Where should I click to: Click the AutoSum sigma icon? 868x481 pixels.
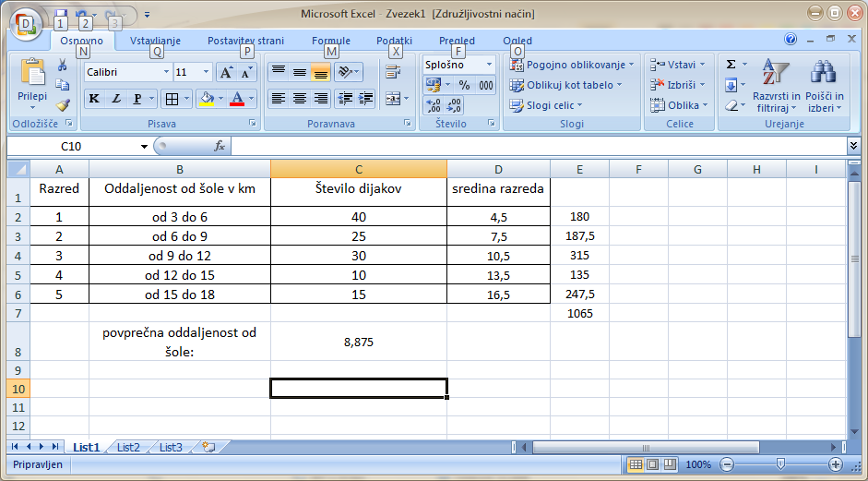pos(731,65)
